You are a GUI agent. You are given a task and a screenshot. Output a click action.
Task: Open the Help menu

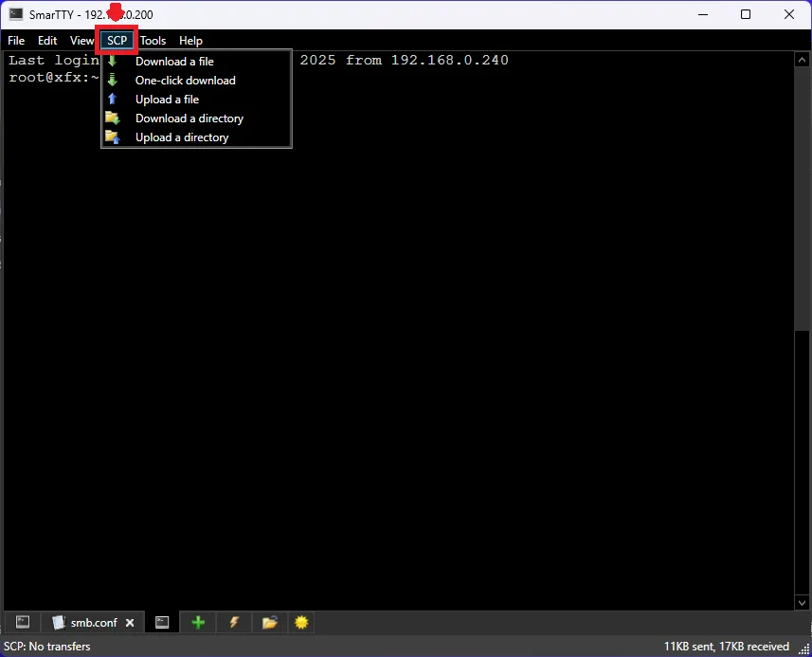[x=190, y=41]
